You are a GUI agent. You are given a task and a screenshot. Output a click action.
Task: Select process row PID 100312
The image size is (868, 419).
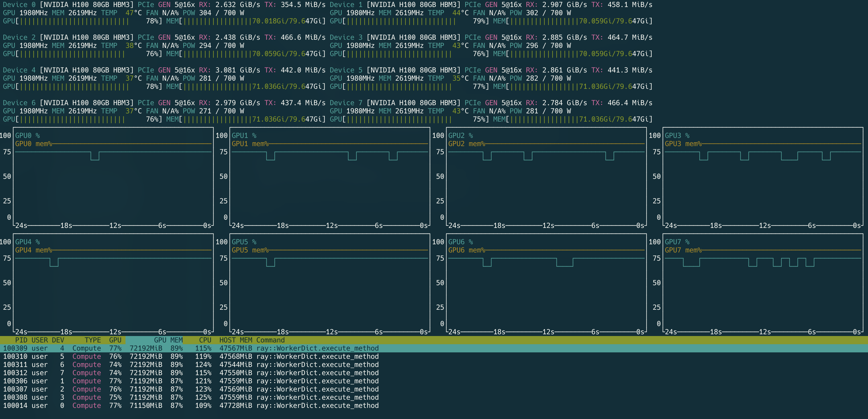tap(434, 373)
